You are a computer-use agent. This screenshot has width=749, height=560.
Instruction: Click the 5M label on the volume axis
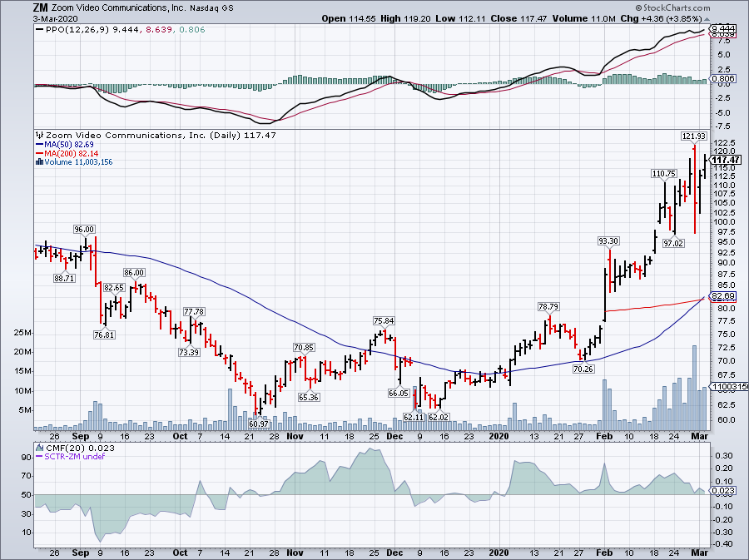pyautogui.click(x=25, y=410)
